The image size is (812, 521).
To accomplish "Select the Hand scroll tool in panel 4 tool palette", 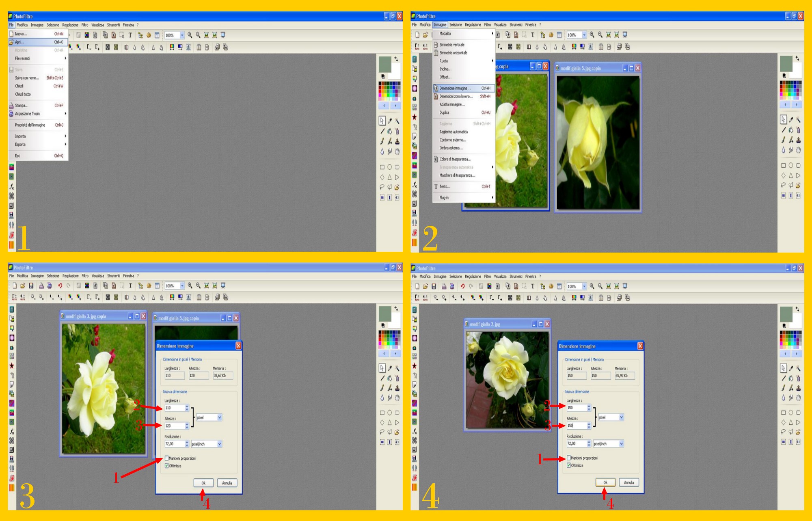I will (798, 398).
